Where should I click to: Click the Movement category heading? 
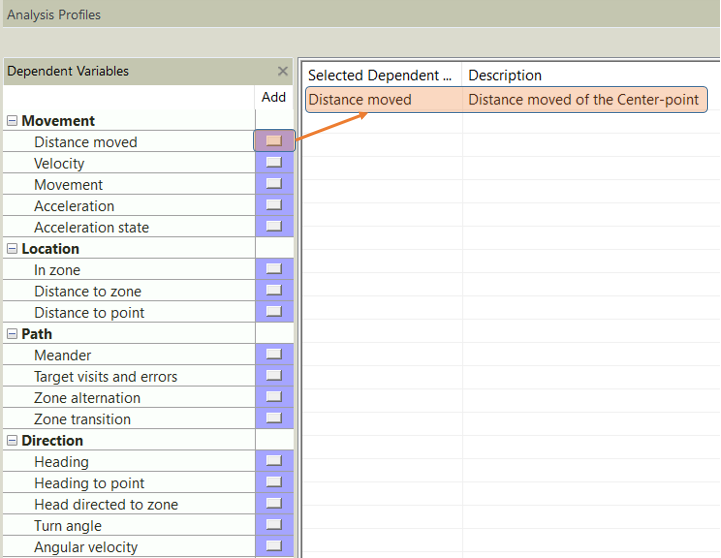point(58,121)
